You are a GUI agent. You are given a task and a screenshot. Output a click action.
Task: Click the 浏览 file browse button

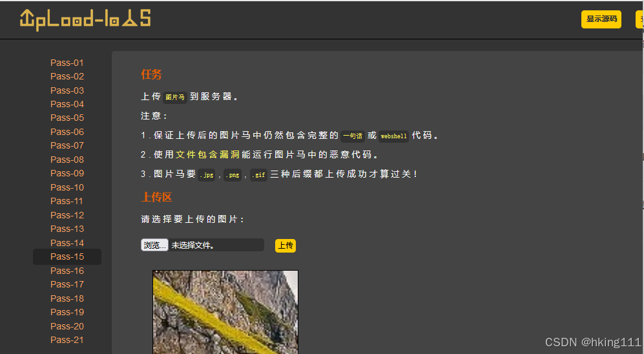154,245
